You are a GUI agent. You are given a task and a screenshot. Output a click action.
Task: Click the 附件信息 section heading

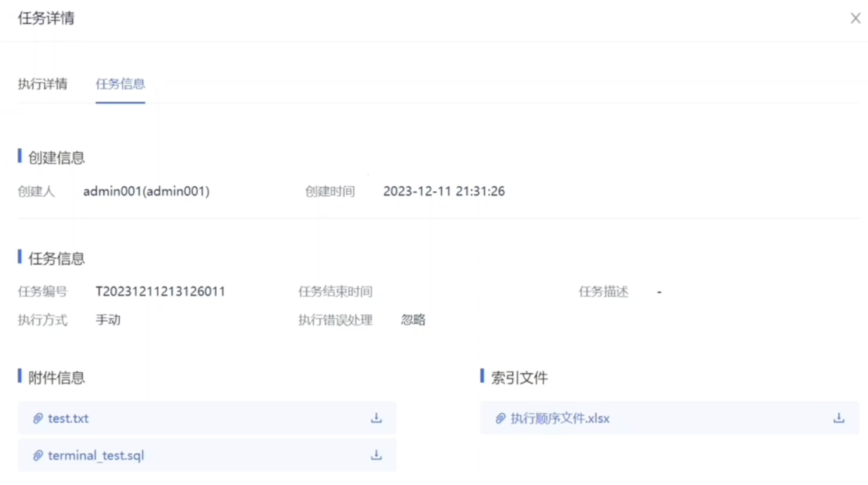(57, 377)
